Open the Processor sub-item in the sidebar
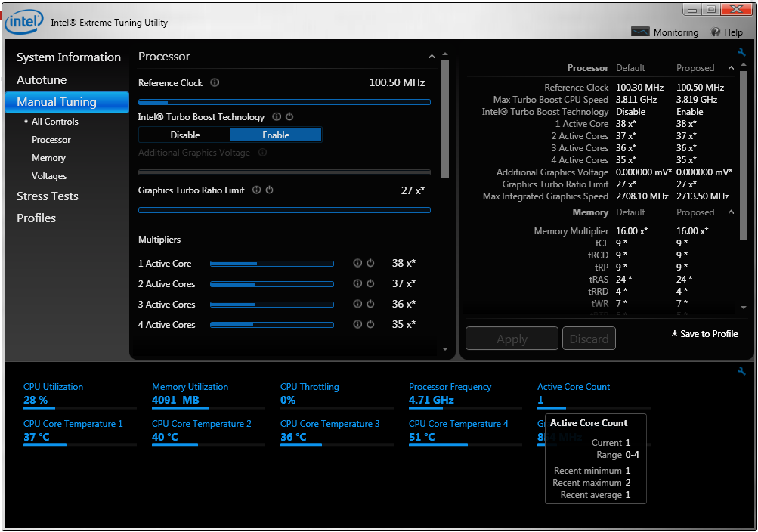This screenshot has width=758, height=532. pos(51,140)
